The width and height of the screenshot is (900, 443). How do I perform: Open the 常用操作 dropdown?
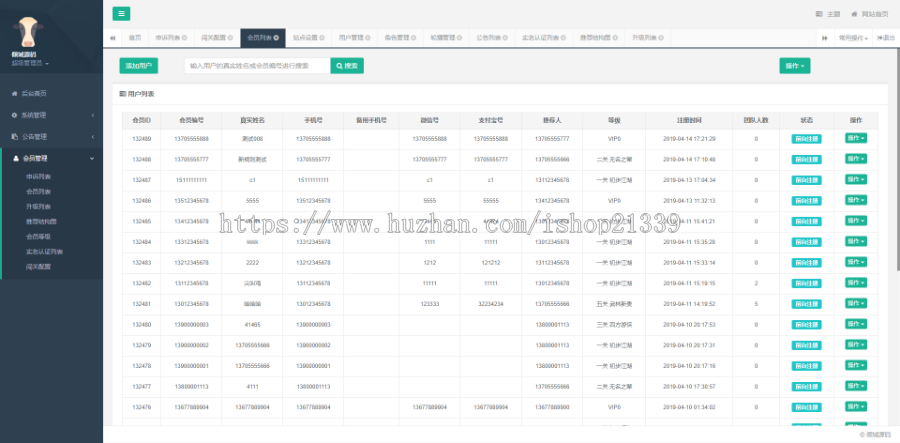852,38
